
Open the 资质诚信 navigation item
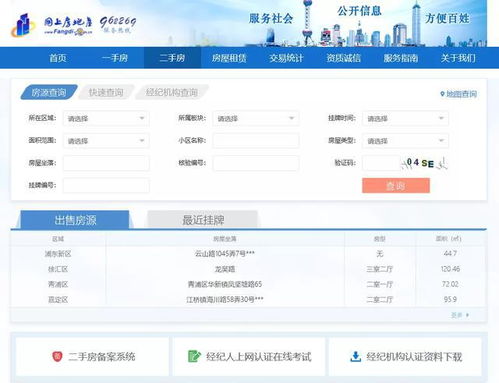(x=344, y=58)
